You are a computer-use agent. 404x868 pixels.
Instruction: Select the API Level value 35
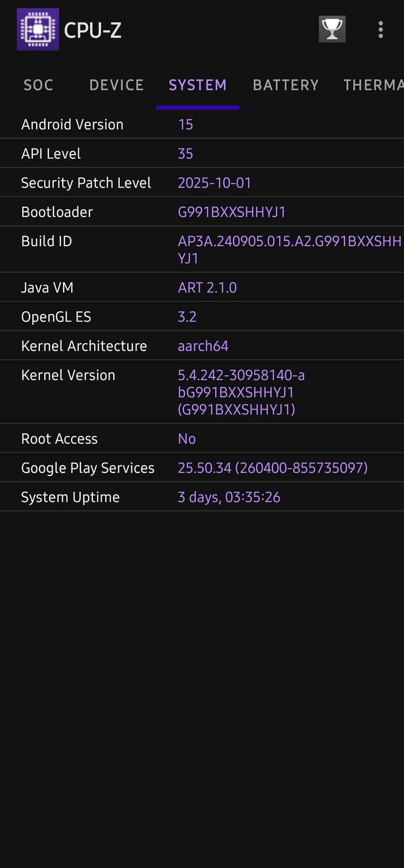(185, 154)
